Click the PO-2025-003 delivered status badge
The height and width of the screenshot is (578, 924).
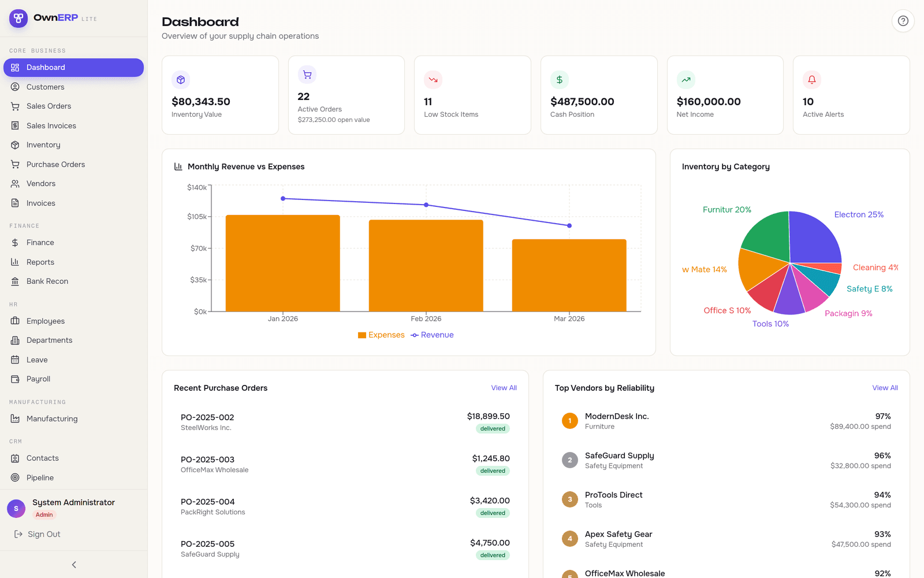coord(493,471)
